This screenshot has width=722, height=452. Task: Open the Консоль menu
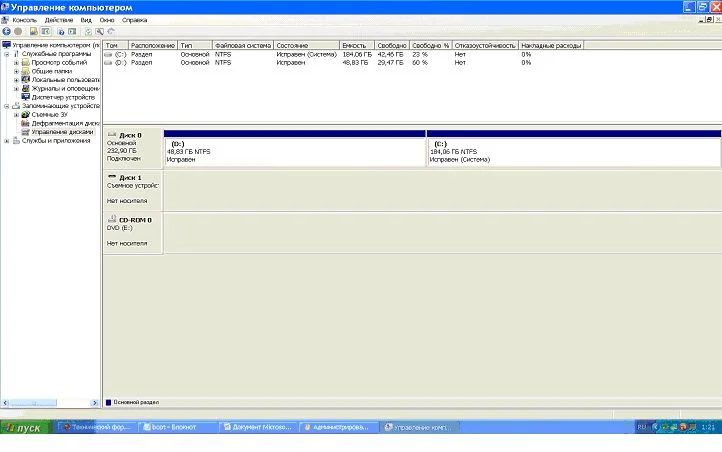pos(24,20)
